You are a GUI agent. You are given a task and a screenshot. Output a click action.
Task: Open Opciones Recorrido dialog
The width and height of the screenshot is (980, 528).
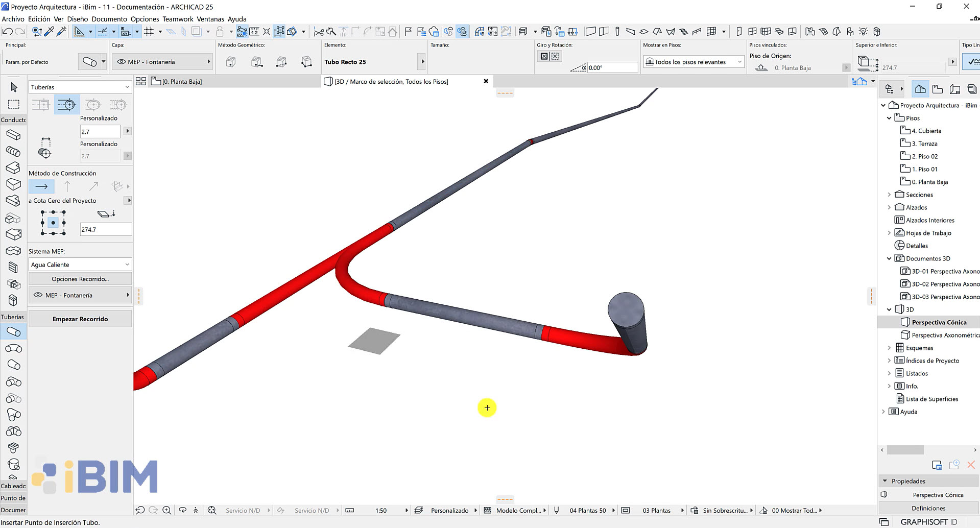click(x=80, y=279)
